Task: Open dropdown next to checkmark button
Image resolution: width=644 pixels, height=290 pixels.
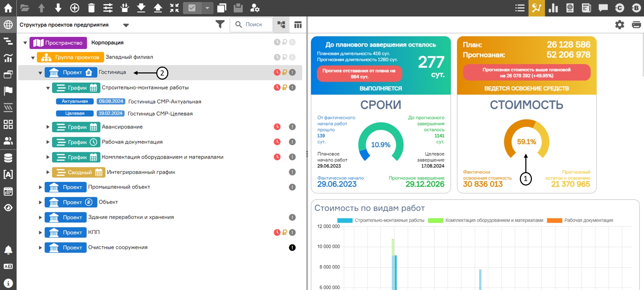Action: pyautogui.click(x=207, y=8)
